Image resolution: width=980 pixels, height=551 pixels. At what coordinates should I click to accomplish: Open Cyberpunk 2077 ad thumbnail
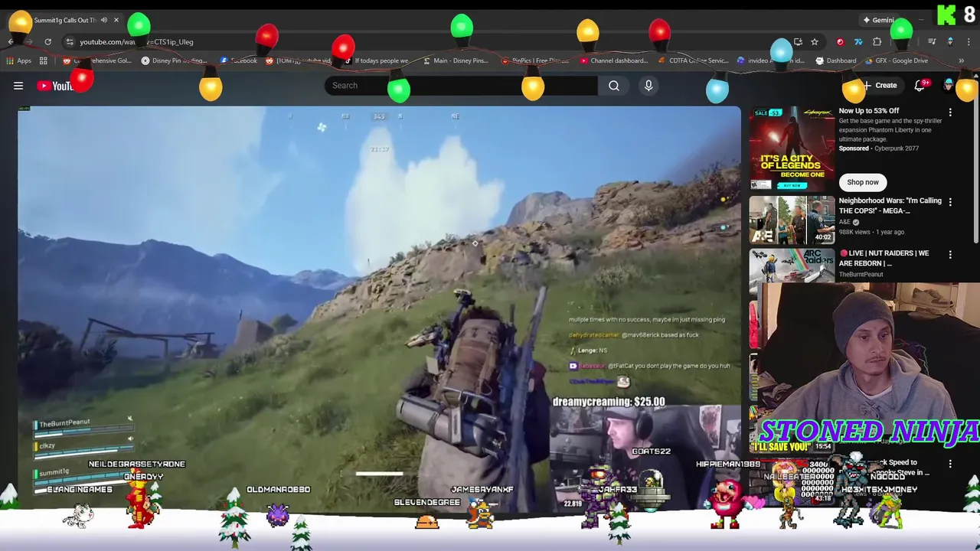792,148
